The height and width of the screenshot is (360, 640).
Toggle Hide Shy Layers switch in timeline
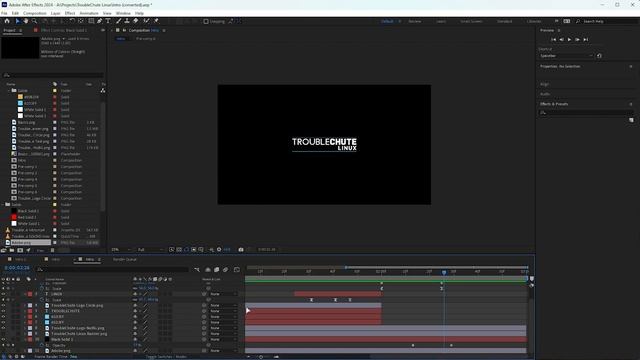(x=208, y=270)
